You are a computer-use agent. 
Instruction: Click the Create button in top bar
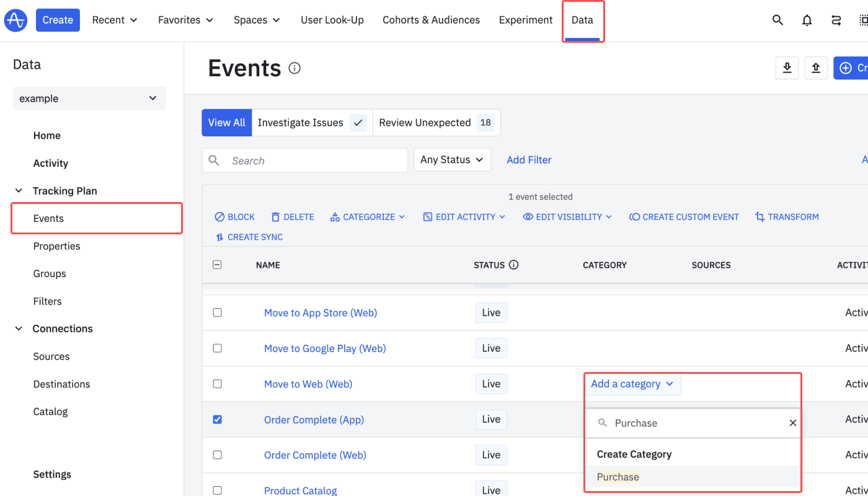click(58, 20)
